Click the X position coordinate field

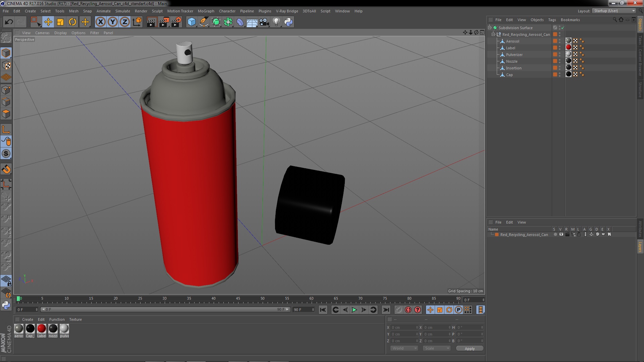pyautogui.click(x=404, y=327)
